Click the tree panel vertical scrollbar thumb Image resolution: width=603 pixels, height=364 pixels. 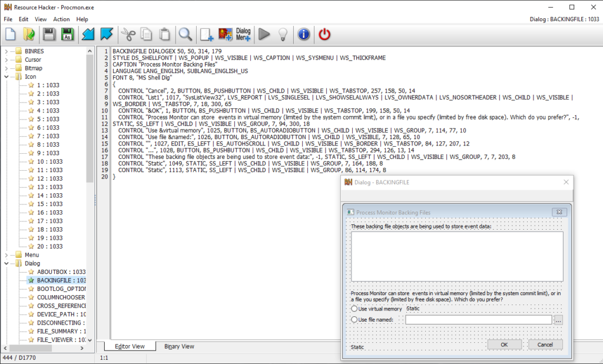tap(90, 118)
